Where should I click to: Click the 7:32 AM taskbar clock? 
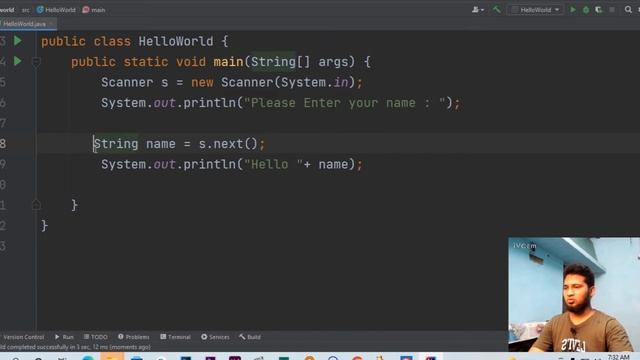click(618, 357)
